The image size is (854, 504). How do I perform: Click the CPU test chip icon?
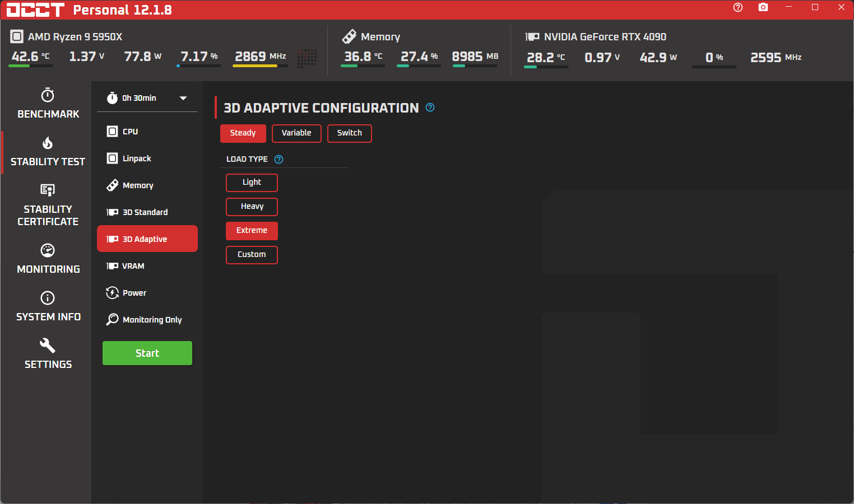[112, 132]
